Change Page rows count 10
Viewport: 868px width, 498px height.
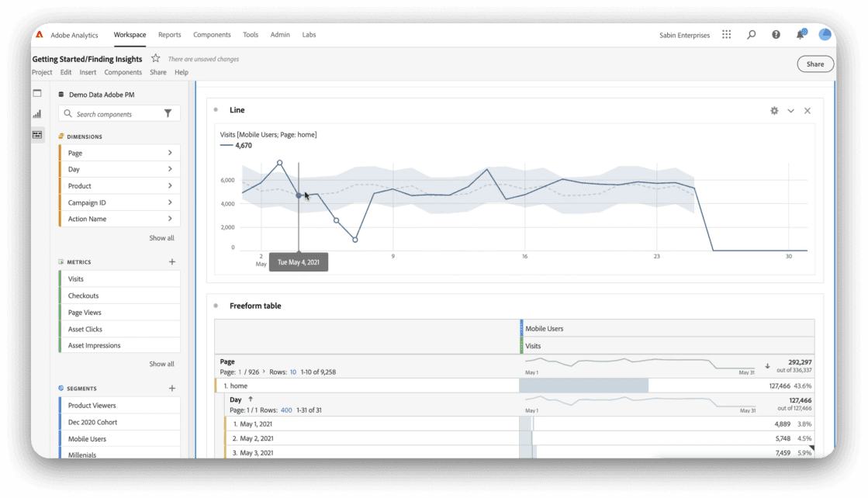point(293,372)
